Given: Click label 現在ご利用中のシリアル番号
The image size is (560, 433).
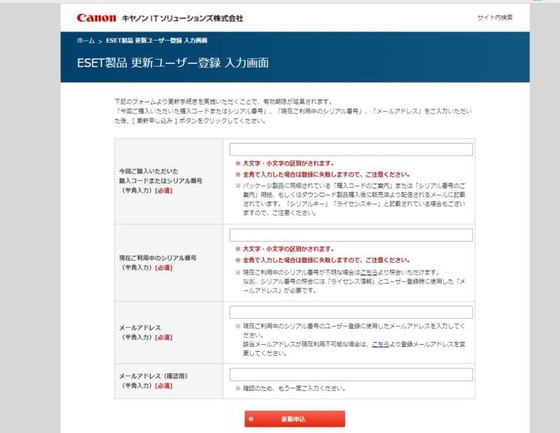Looking at the screenshot, I should pyautogui.click(x=158, y=258).
